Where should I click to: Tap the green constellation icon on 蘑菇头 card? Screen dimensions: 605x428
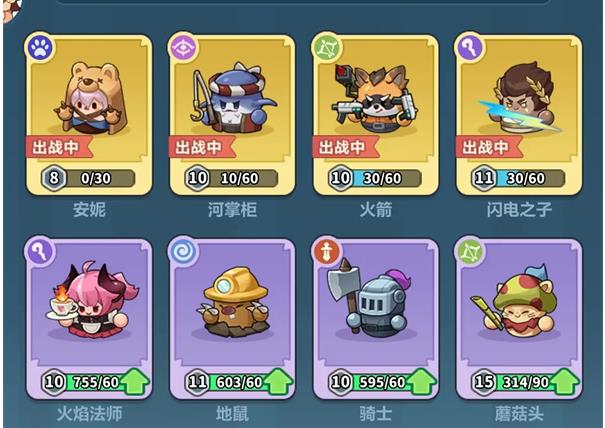[x=470, y=251]
